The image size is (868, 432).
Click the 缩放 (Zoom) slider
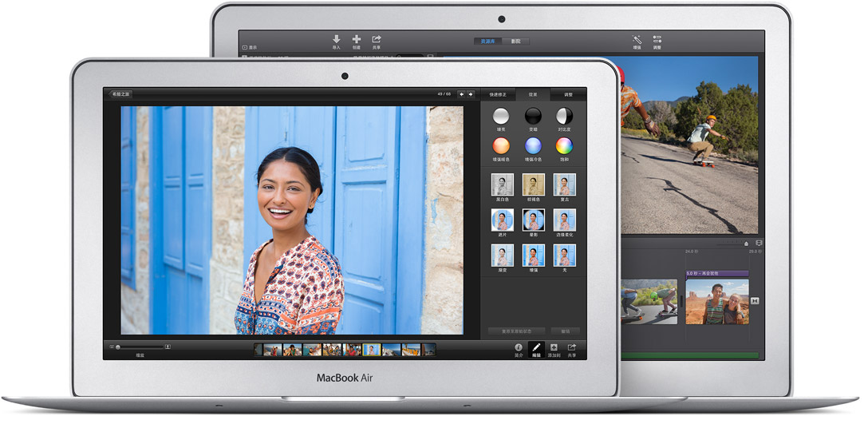point(141,347)
